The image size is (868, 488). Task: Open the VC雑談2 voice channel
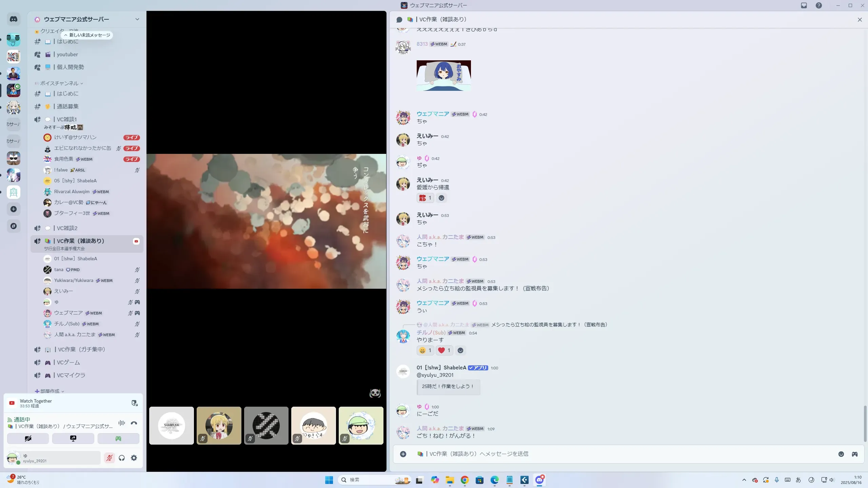pos(67,228)
